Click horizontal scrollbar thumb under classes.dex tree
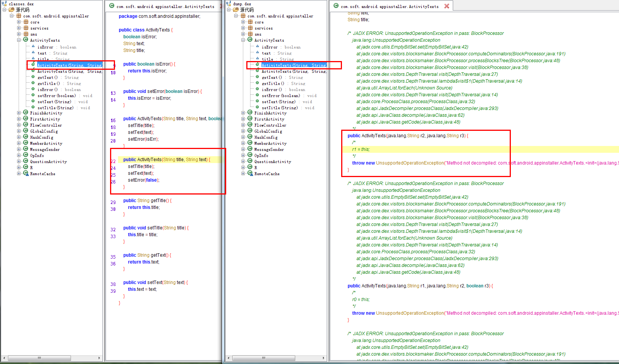 tap(39, 358)
